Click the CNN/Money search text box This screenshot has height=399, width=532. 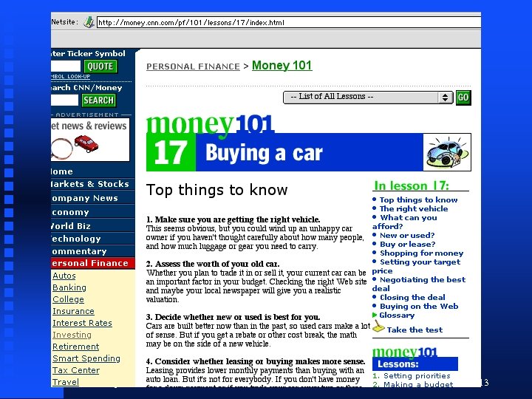click(64, 100)
